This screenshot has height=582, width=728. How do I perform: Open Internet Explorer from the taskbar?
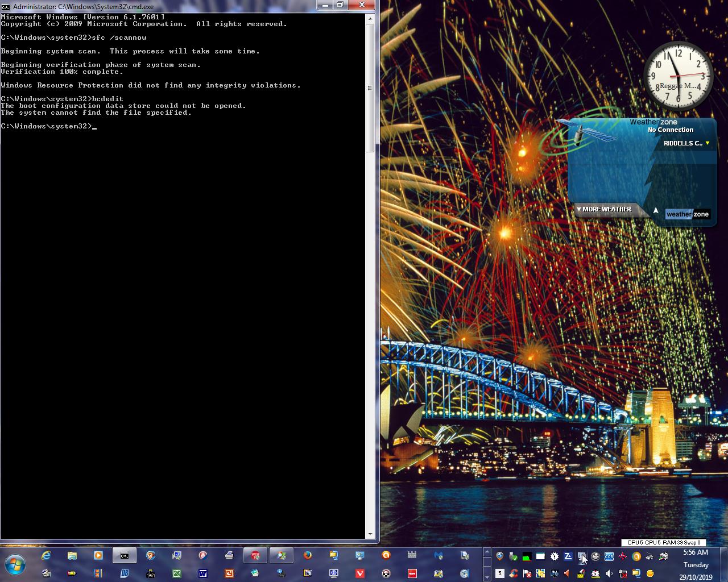[46, 555]
